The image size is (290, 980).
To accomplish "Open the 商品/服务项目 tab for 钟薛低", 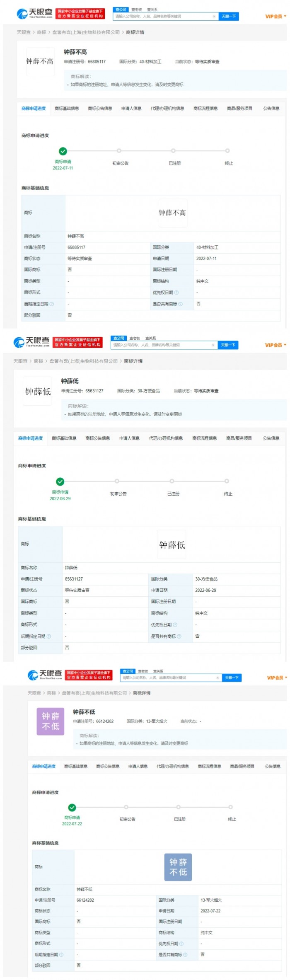I will pos(239,438).
